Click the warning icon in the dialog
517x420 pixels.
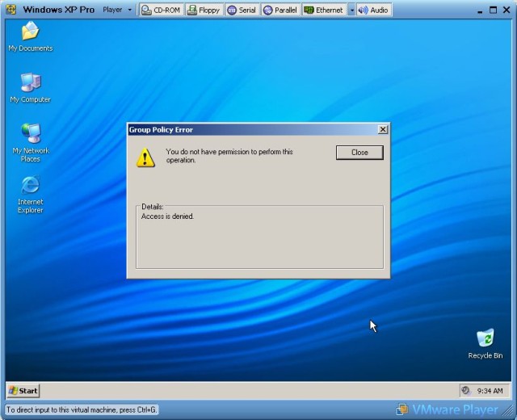pos(145,157)
